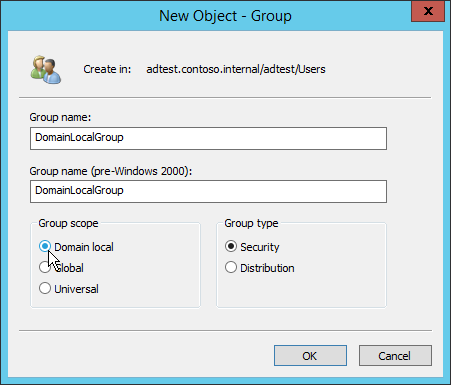Click into the Group name text field
The image size is (451, 385).
pyautogui.click(x=208, y=138)
